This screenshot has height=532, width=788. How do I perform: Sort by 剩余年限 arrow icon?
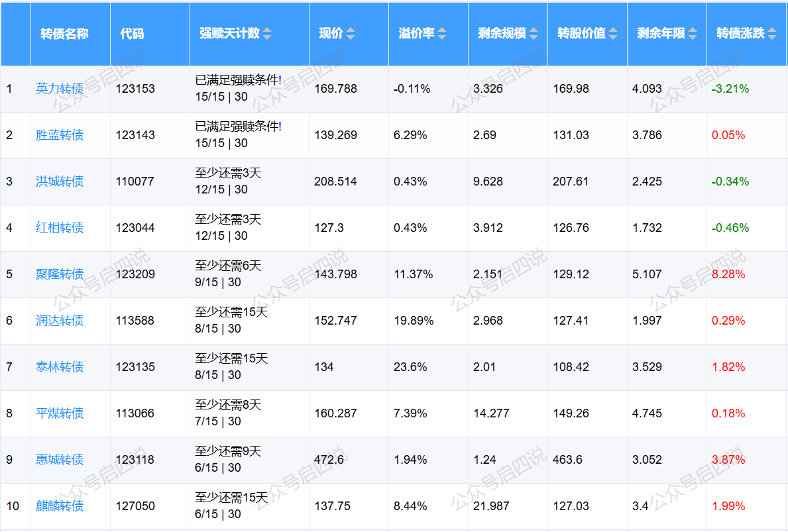(x=693, y=34)
